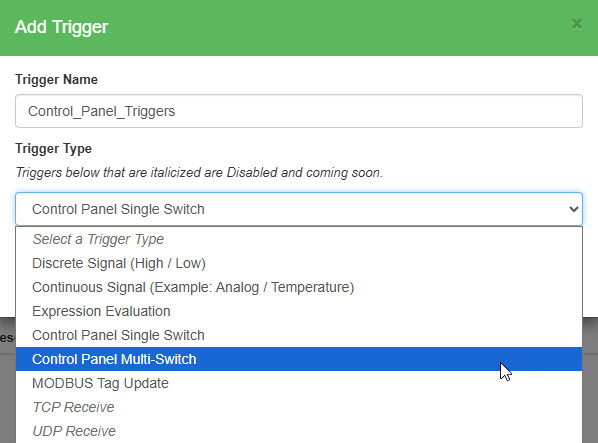Focus the Trigger Name input field

[x=299, y=111]
